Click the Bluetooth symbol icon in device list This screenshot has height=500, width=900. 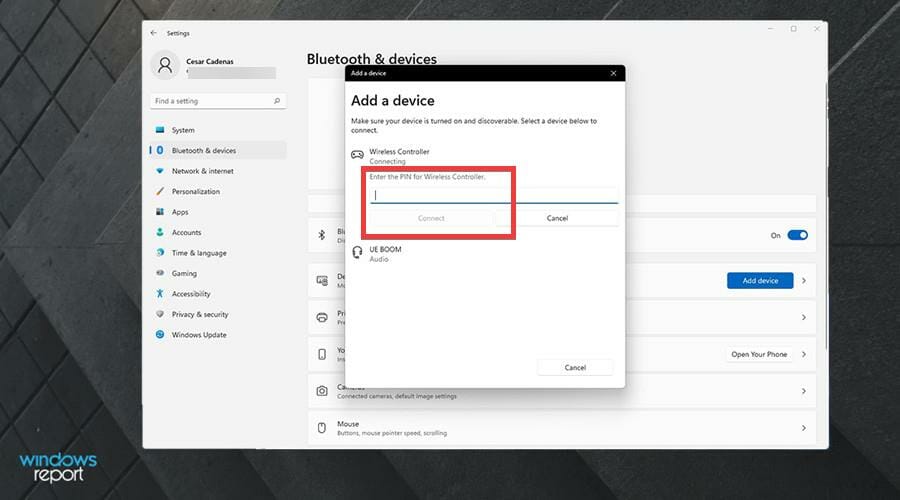(322, 235)
